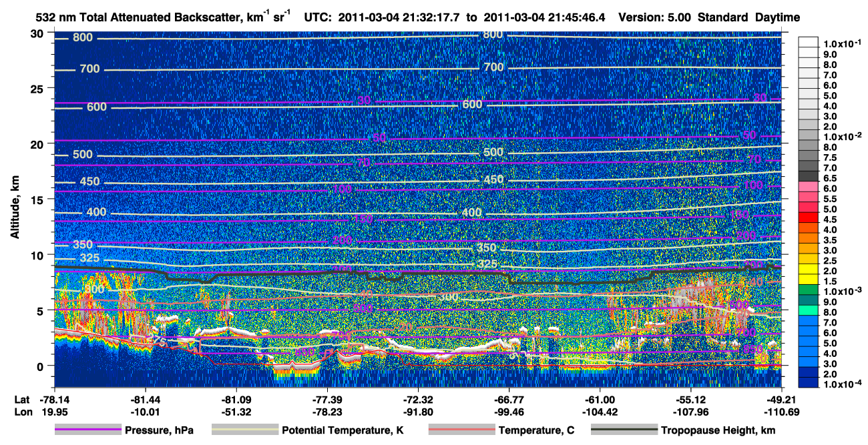The image size is (868, 445).
Task: Click the longitude value '-91.80'
Action: [x=417, y=412]
